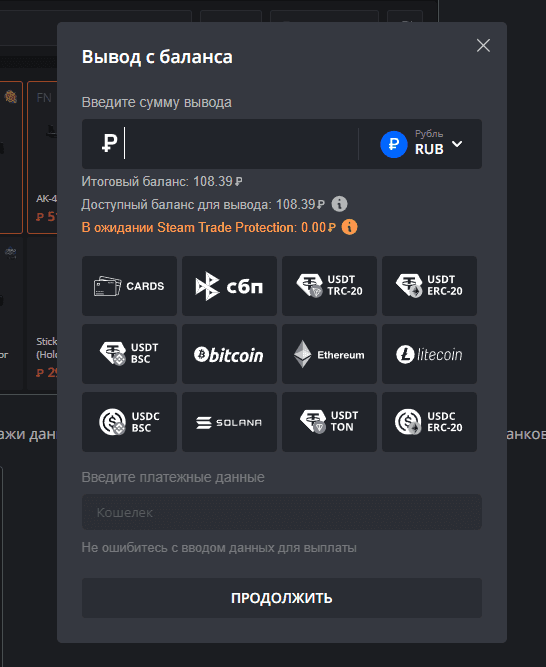Viewport: 546px width, 667px height.
Task: Click 'Доступный баланс для вывода' text
Action: [x=176, y=205]
